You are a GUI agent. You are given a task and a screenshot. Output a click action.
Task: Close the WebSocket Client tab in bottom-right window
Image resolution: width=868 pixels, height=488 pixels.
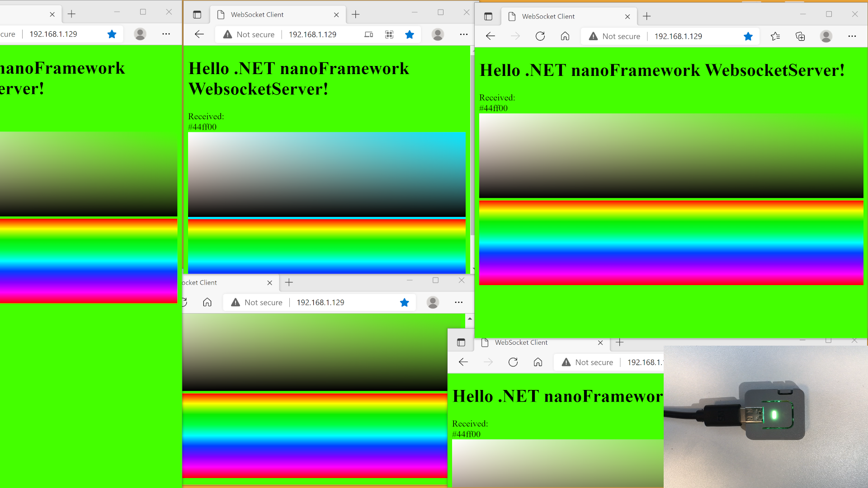click(x=600, y=343)
